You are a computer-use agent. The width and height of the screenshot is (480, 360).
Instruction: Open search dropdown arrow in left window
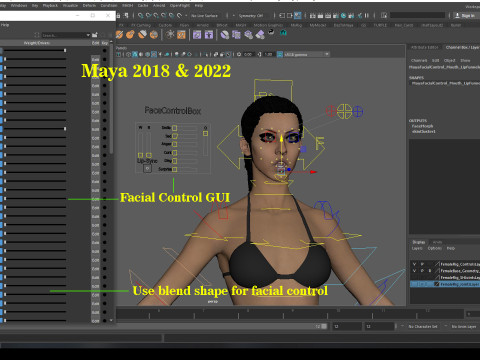(88, 35)
